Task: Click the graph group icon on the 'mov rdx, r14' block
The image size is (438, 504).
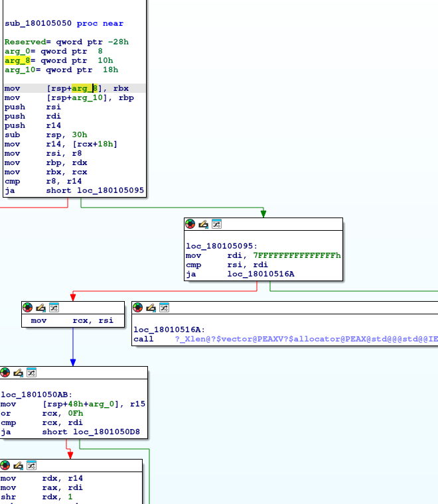Action: (31, 466)
